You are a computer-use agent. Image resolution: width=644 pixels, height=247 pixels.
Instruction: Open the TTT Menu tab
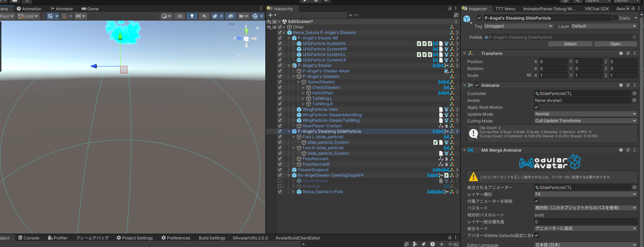[505, 9]
